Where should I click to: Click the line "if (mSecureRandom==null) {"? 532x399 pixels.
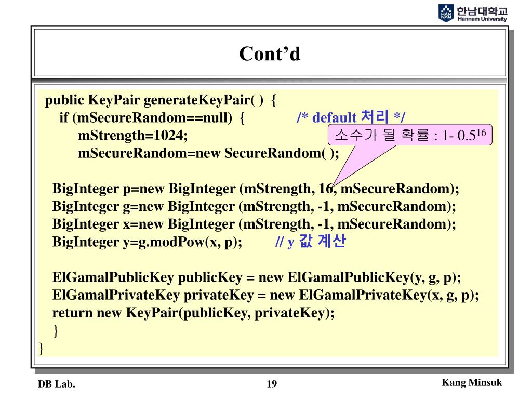(152, 118)
